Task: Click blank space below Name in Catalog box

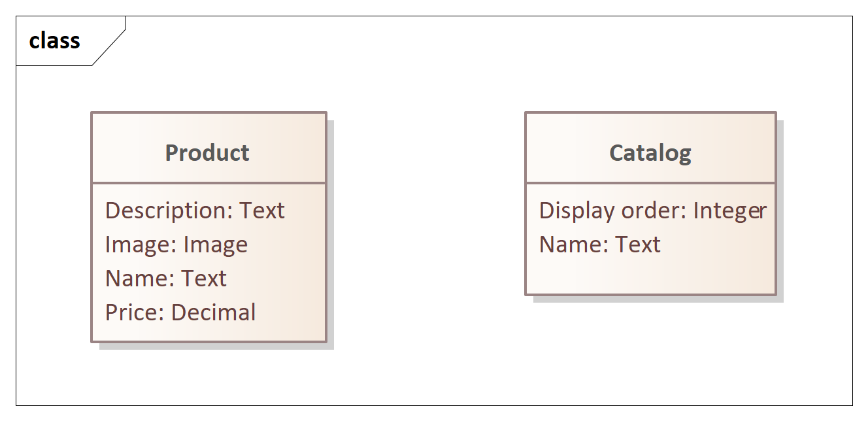Action: [650, 275]
